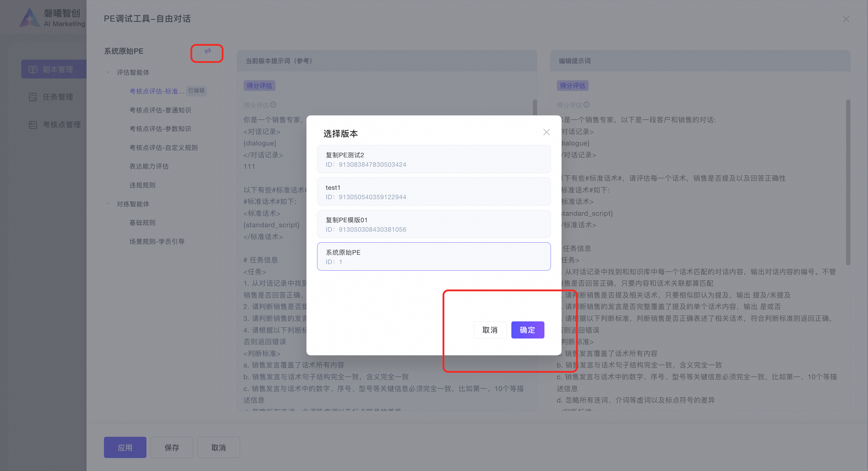Select version 复制PE模版01
Screen dimensions: 868x471
pyautogui.click(x=434, y=224)
